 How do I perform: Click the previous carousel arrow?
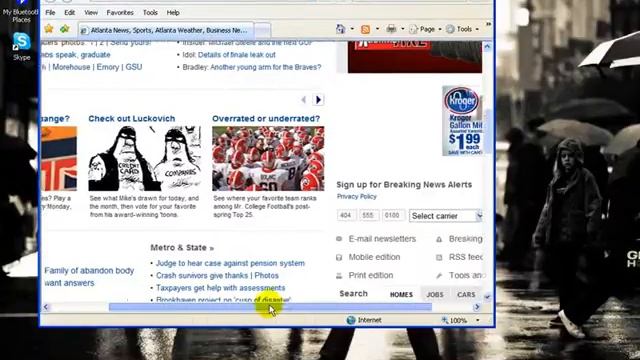[x=303, y=100]
